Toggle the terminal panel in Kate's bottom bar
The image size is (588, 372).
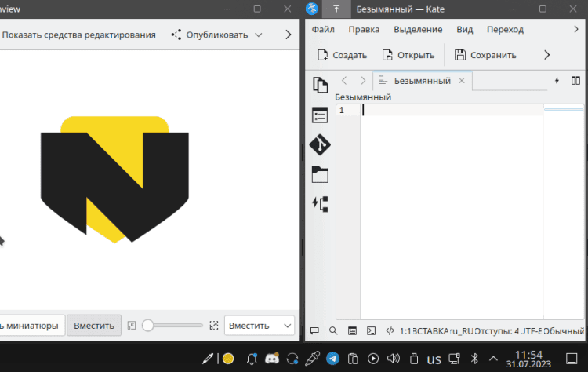(x=372, y=331)
